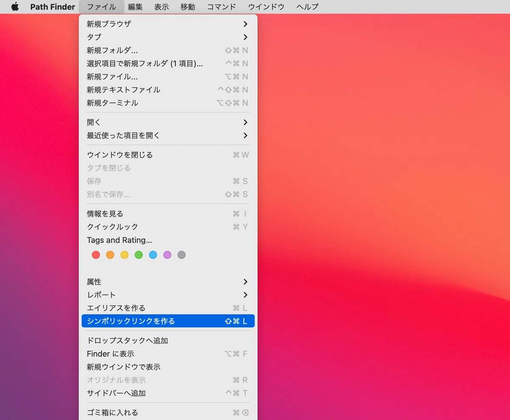Open the 編集 menu in menu bar

pos(135,7)
